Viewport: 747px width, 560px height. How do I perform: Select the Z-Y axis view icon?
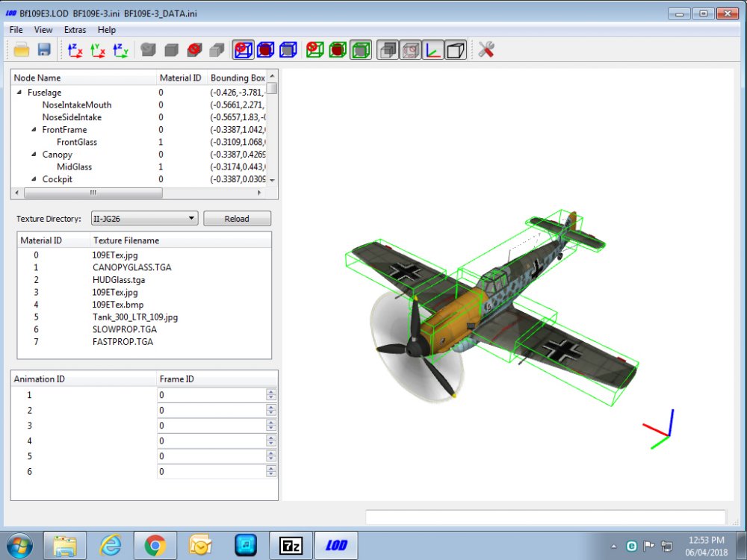(120, 50)
